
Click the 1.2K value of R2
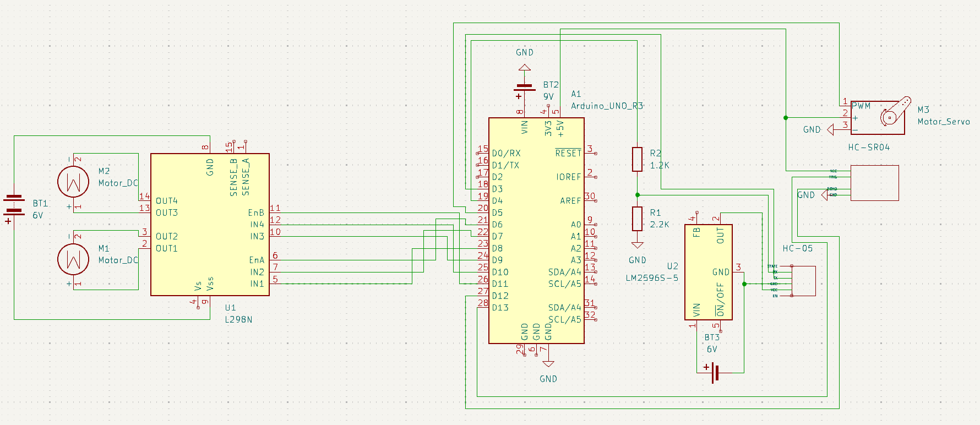[x=660, y=165]
